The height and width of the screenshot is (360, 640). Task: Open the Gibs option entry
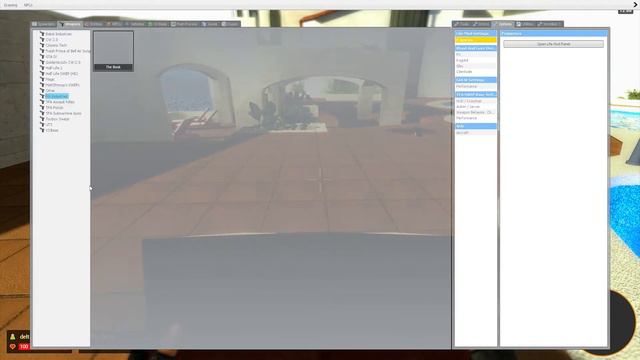(476, 66)
